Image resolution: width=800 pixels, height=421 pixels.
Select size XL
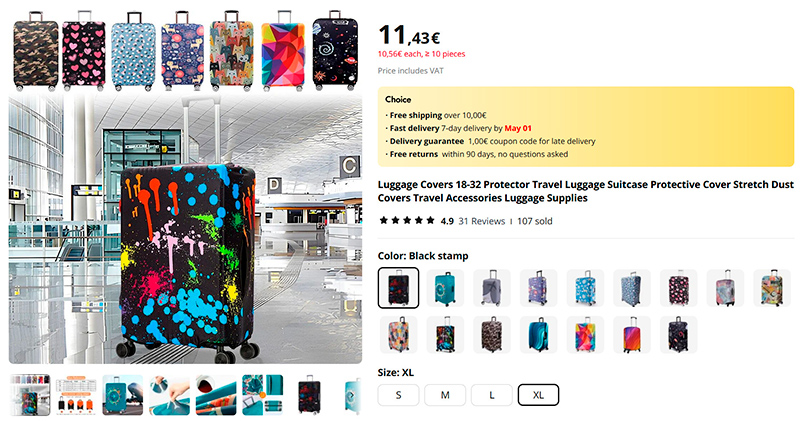coord(538,395)
